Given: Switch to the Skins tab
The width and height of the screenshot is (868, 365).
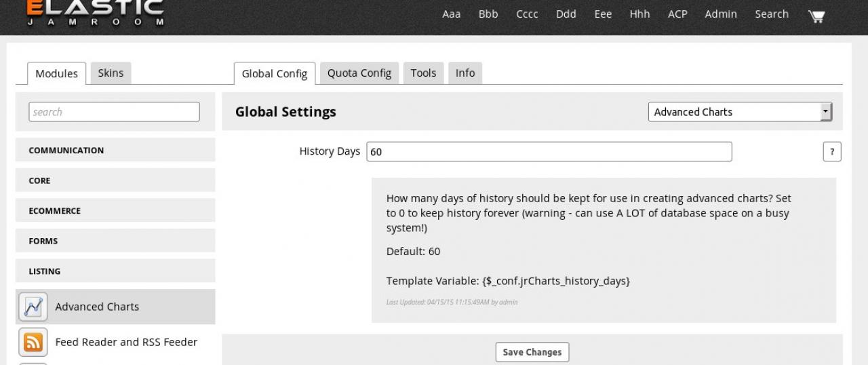Looking at the screenshot, I should point(111,73).
